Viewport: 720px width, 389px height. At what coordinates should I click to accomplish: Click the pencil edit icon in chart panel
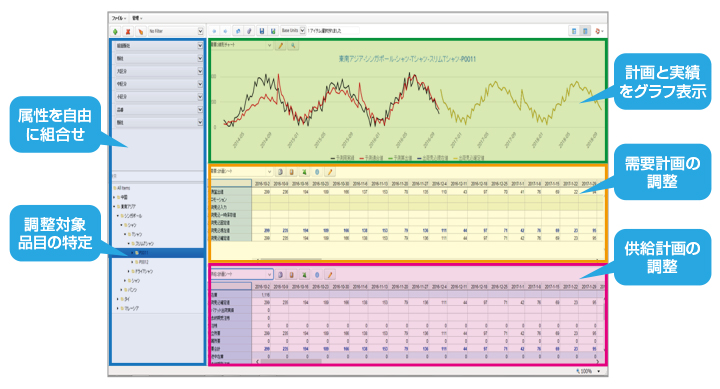click(x=280, y=45)
